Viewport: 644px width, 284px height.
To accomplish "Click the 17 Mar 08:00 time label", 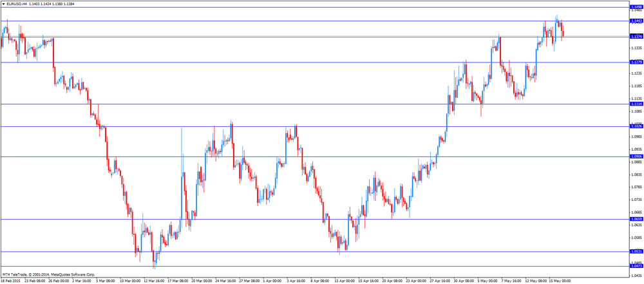I will (178, 281).
